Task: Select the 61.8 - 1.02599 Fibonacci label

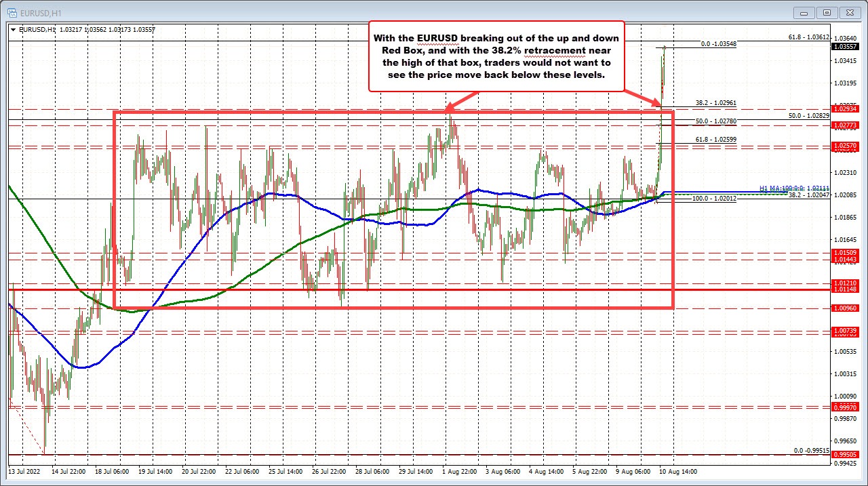Action: coord(715,139)
